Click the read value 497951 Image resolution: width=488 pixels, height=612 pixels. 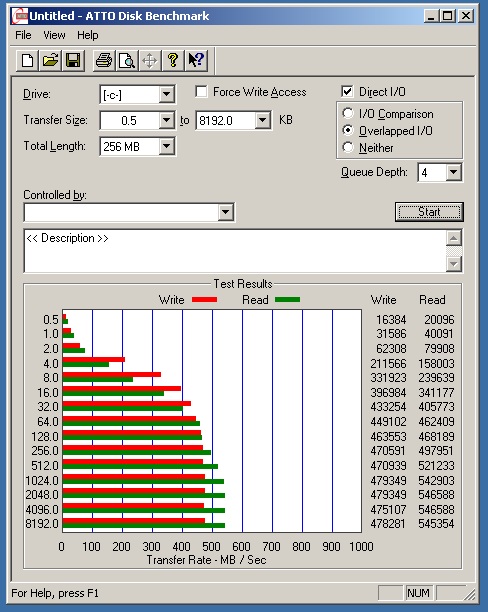pyautogui.click(x=436, y=451)
